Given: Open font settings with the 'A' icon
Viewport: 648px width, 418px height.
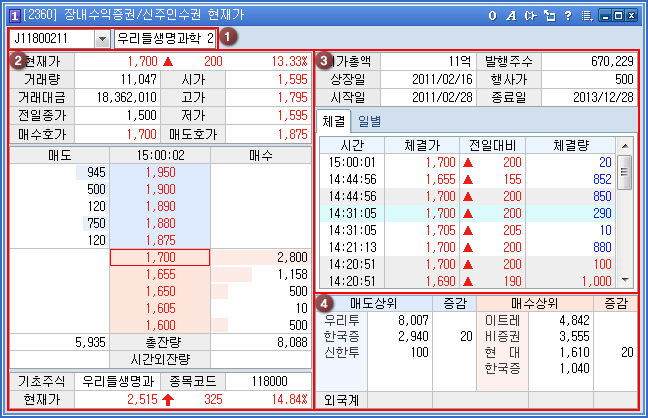Looking at the screenshot, I should click(510, 16).
